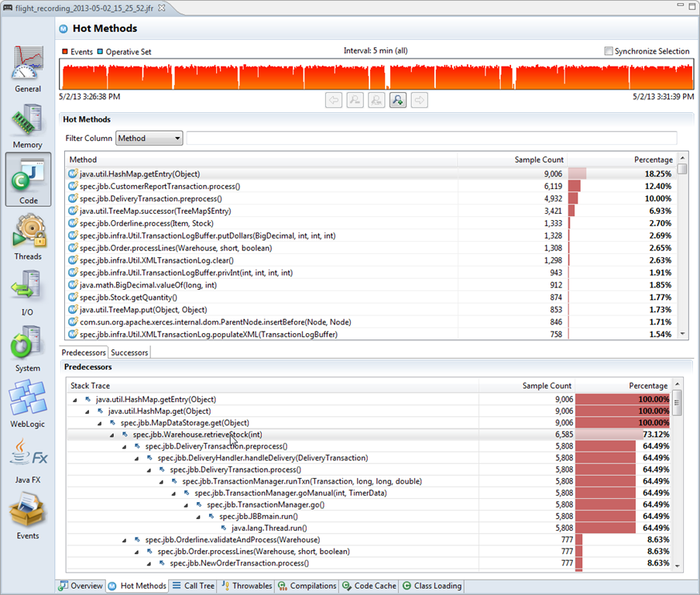Image resolution: width=700 pixels, height=595 pixels.
Task: Open the Code Cache tab
Action: tap(369, 586)
